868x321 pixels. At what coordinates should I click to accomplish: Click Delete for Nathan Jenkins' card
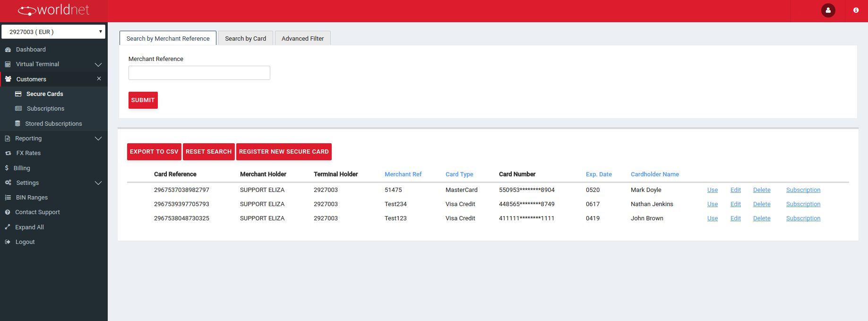click(762, 204)
